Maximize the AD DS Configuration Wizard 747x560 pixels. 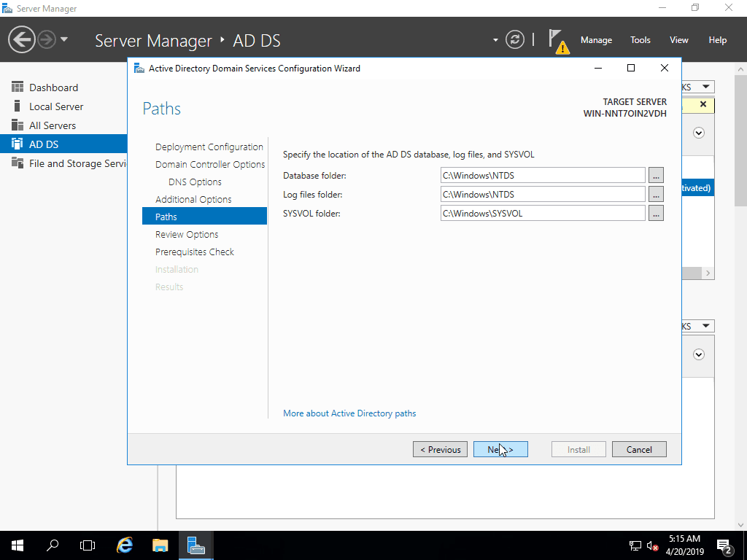click(631, 68)
